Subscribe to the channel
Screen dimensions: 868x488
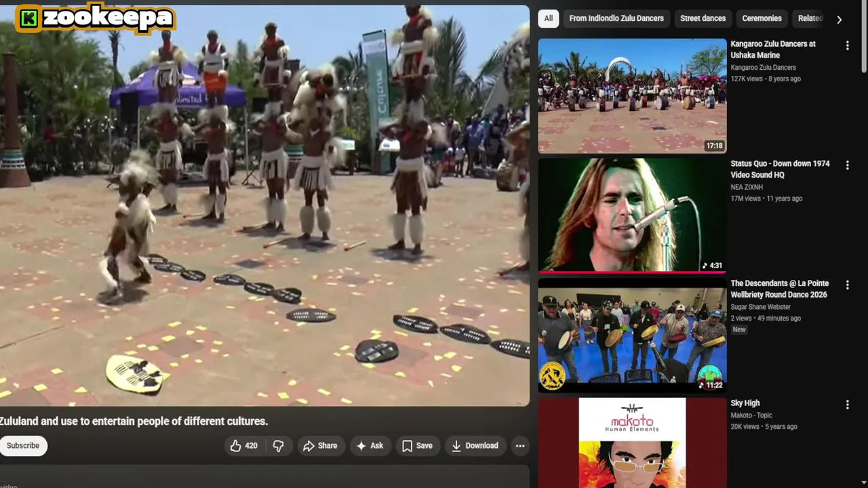tap(23, 445)
